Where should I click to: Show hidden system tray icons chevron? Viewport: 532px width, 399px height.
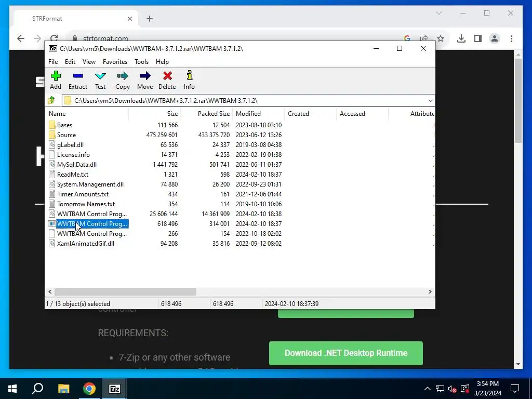(x=428, y=389)
